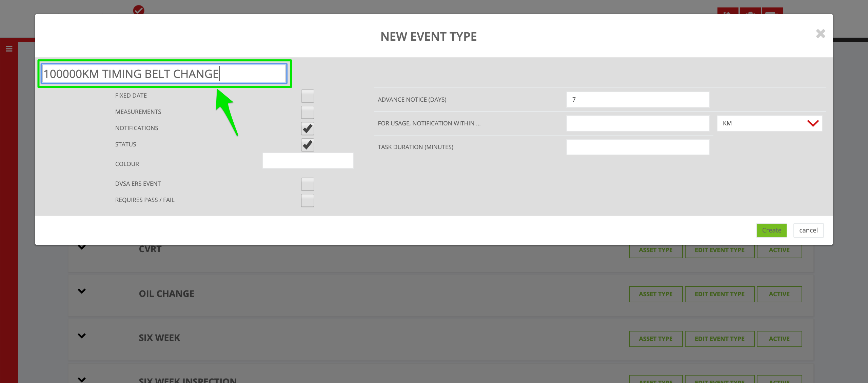Expand the CVRT row chevron
868x383 pixels.
pos(82,247)
